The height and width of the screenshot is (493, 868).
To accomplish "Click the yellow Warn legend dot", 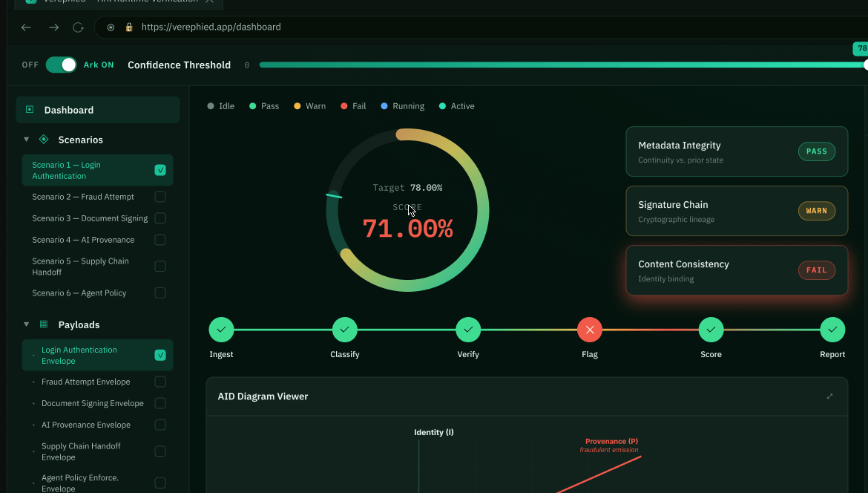I will click(x=297, y=105).
